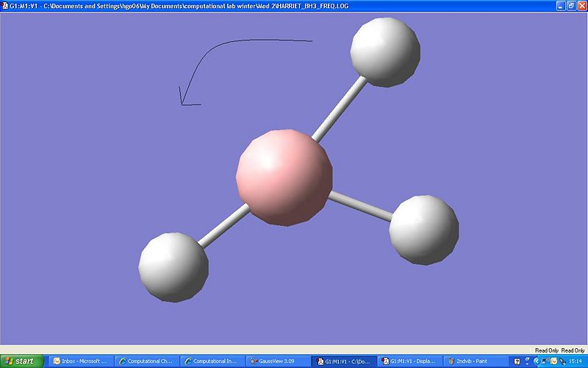Activate the G1:M1:V1 - C:\Do... taskbar item
This screenshot has width=588, height=368.
(x=342, y=361)
